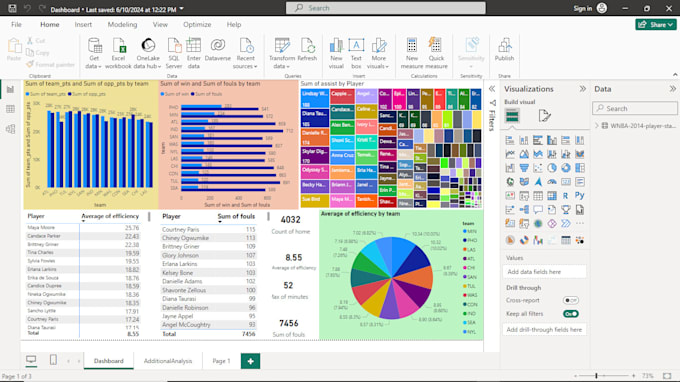
Task: Select the Stacked bar chart visual icon
Action: [x=510, y=140]
